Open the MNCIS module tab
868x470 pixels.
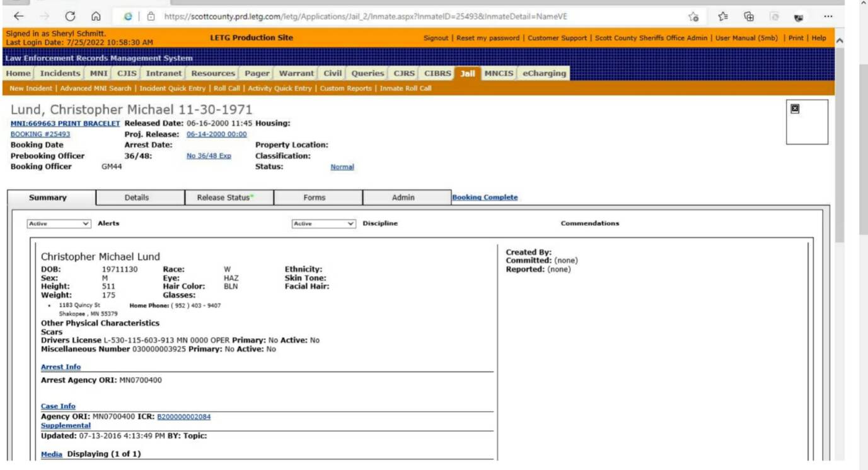click(499, 73)
